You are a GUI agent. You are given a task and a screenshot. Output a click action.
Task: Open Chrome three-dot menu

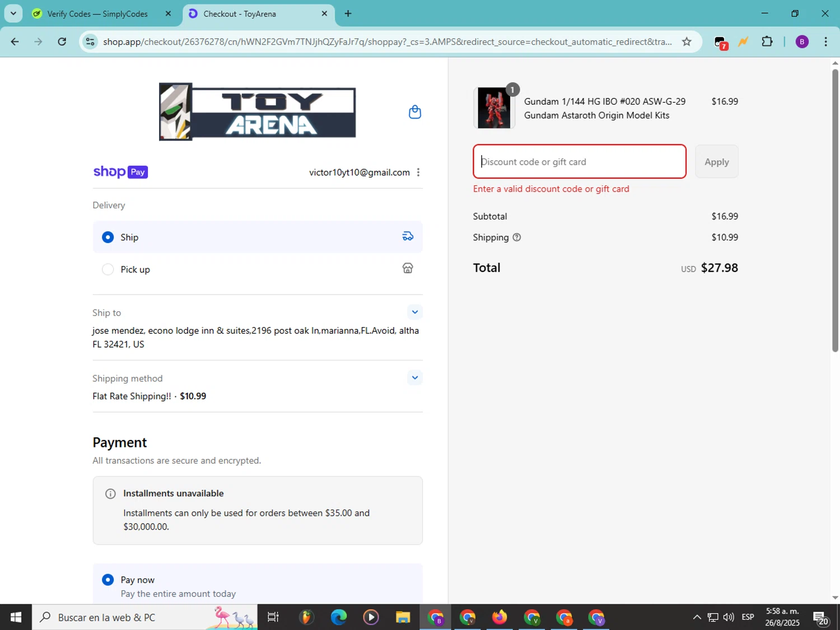(x=825, y=41)
